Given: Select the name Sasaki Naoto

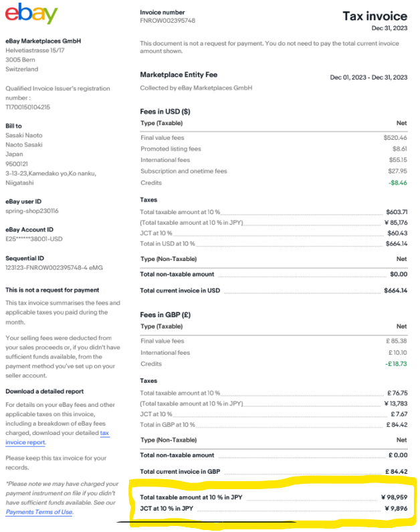Looking at the screenshot, I should 23,135.
